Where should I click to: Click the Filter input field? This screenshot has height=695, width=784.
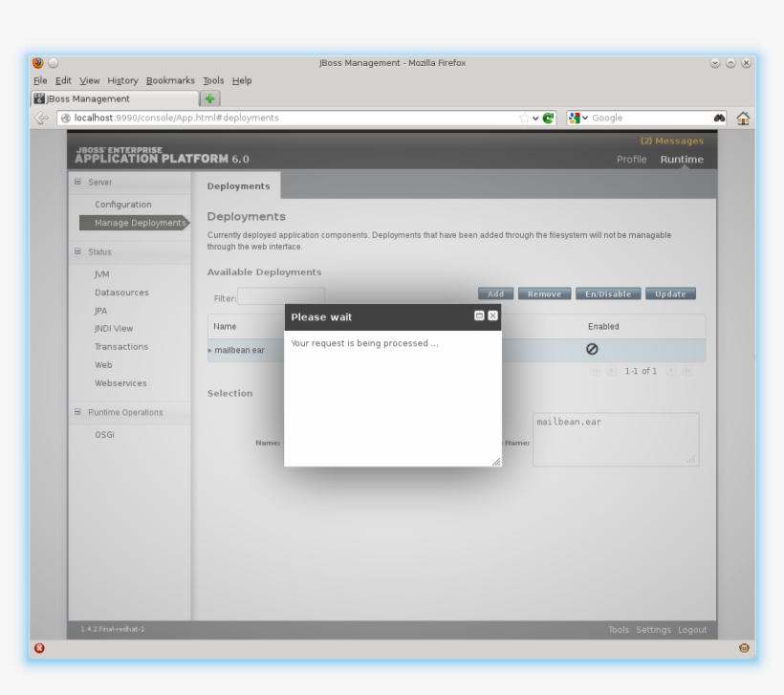281,297
